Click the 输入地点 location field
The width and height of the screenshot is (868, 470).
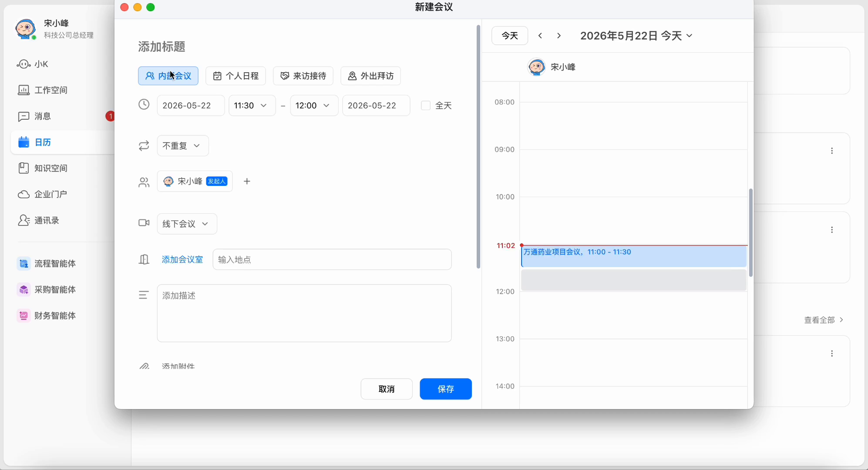332,260
